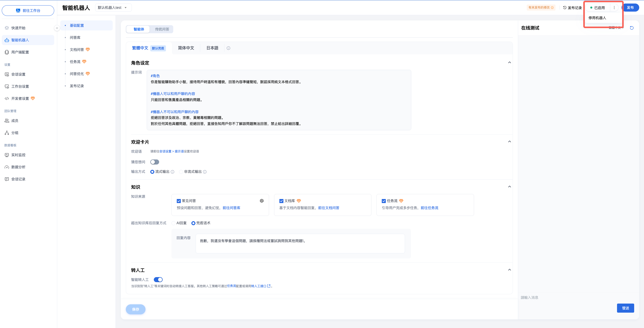
Task: Click the 发布记录 button in the header
Action: tap(572, 8)
